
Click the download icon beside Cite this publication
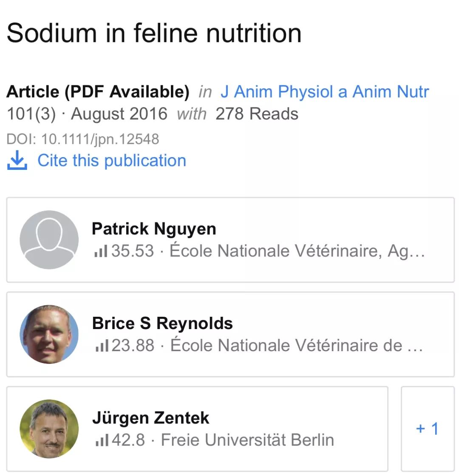coord(17,161)
